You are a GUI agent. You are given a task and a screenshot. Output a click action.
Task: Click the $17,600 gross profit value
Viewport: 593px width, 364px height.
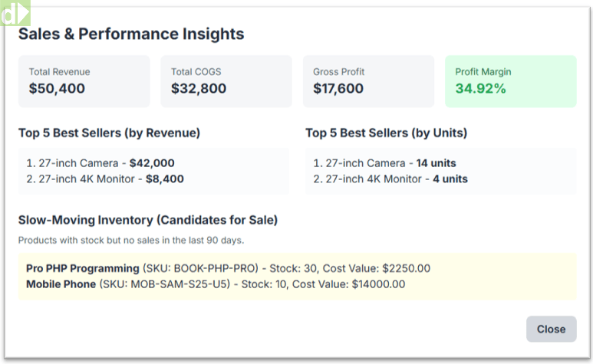[338, 89]
